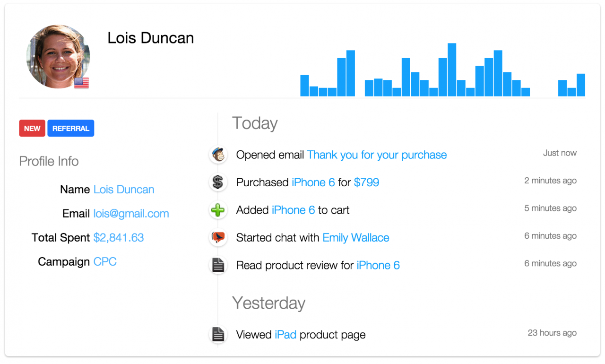
Task: Toggle the NEW status badge
Action: [x=32, y=128]
